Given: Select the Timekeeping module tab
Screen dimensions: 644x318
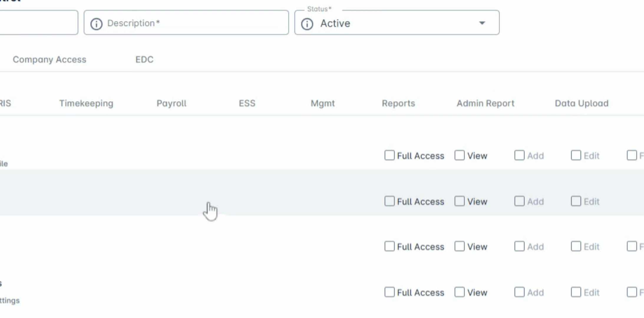Looking at the screenshot, I should [86, 103].
